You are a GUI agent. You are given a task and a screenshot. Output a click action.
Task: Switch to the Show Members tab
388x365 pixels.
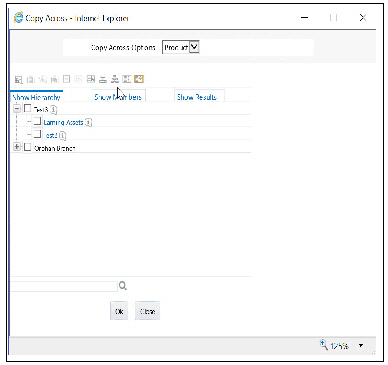pos(118,97)
